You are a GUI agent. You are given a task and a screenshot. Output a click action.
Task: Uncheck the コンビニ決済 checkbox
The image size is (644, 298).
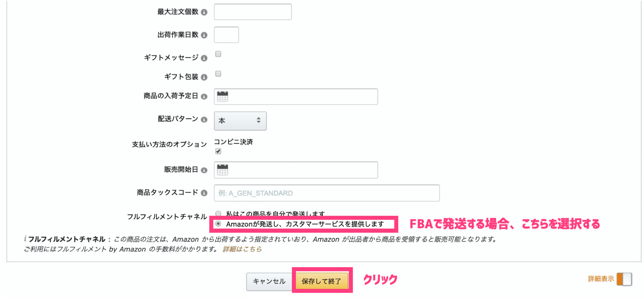[x=218, y=151]
